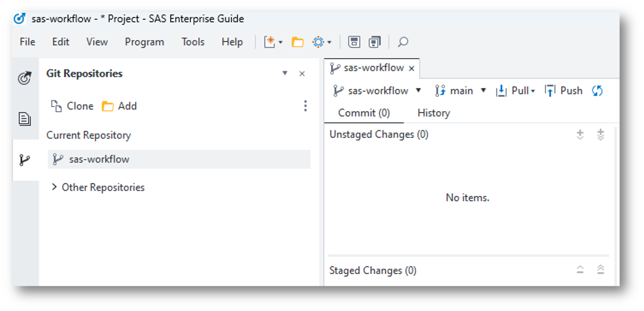
Task: Click the kebab options menu in Git Repositories
Action: point(305,106)
